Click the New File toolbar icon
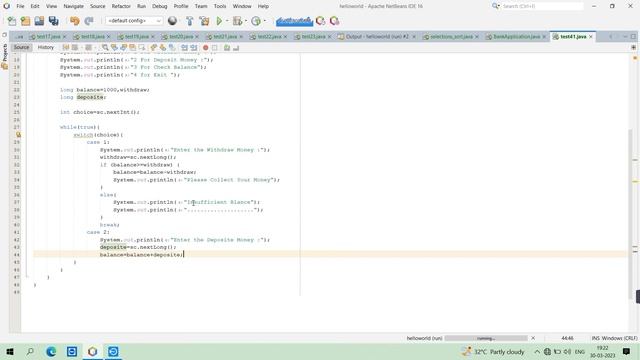Viewport: 640px width, 360px height. pyautogui.click(x=11, y=21)
